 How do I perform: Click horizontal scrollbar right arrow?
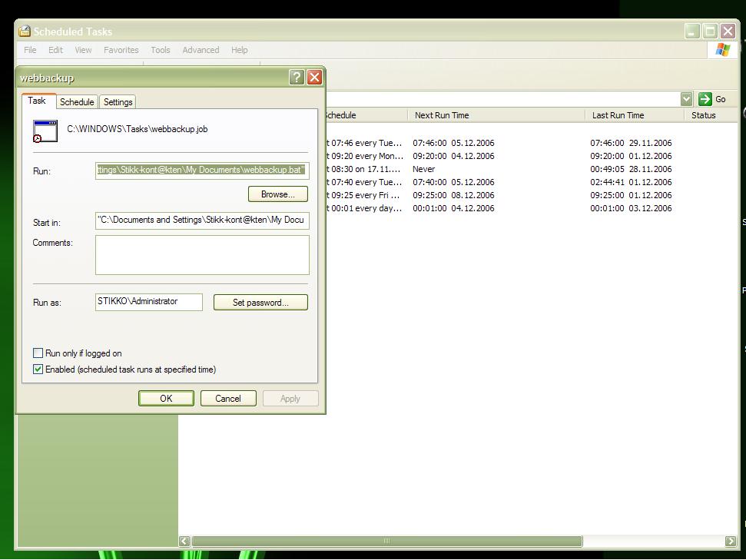coord(731,541)
